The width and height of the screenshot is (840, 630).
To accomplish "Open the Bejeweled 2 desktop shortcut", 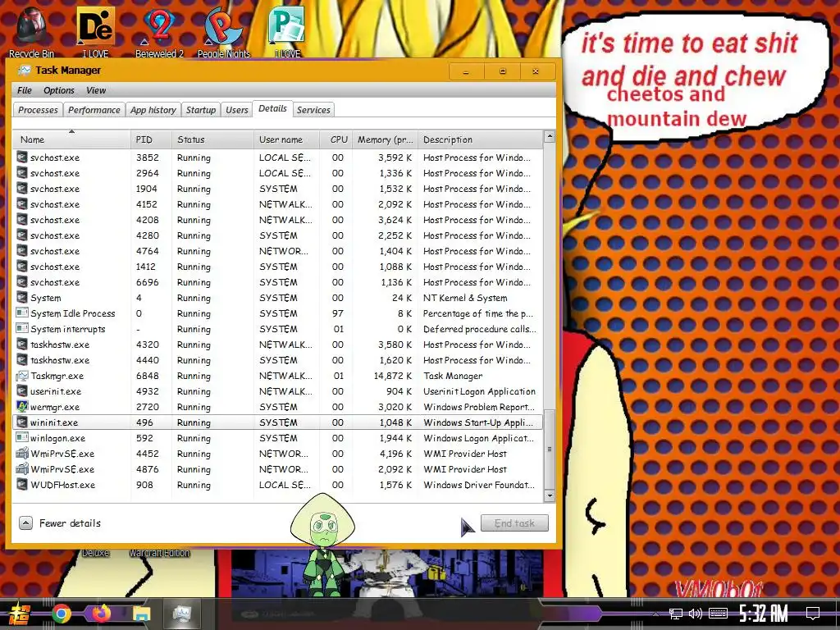I will (160, 31).
